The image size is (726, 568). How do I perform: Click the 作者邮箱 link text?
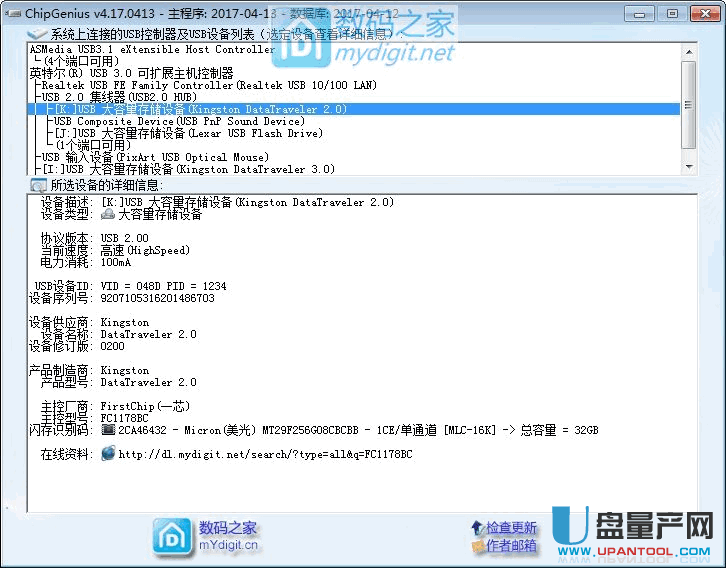tap(511, 545)
